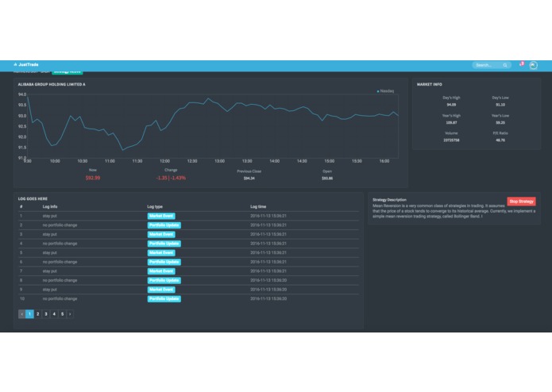Click the 'ALIBABA GROUP HOLDING LIMITED A' title
Image resolution: width=552 pixels, height=392 pixels.
52,84
